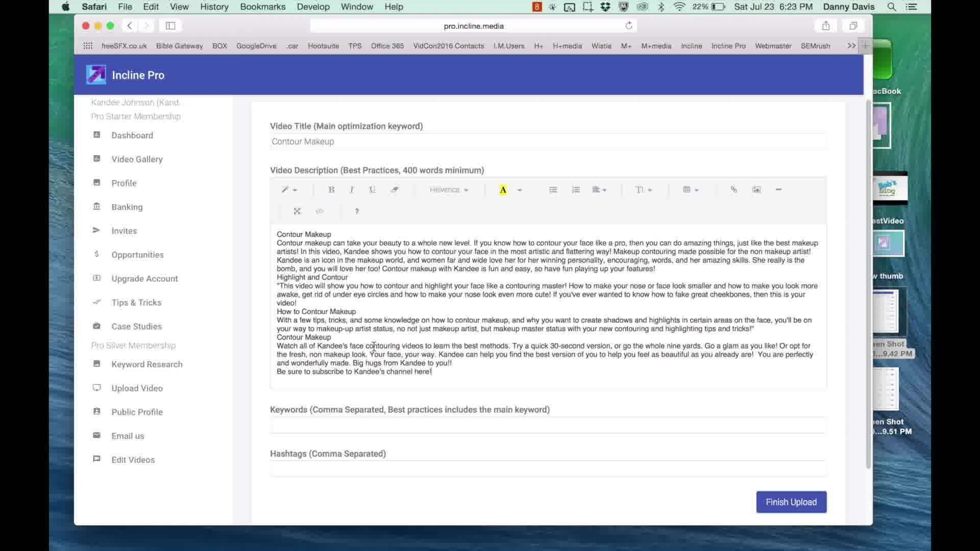The image size is (980, 551).
Task: Click the Invites paper-plane icon
Action: coord(96,231)
